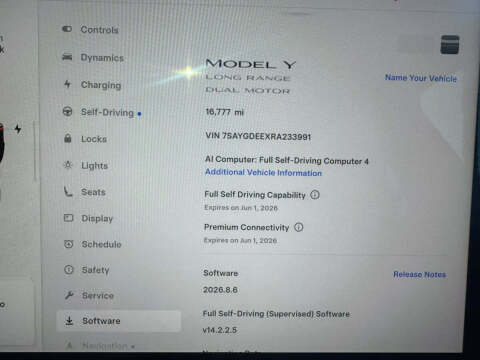This screenshot has height=360, width=480.
Task: Click the Lights sun icon
Action: tap(68, 165)
